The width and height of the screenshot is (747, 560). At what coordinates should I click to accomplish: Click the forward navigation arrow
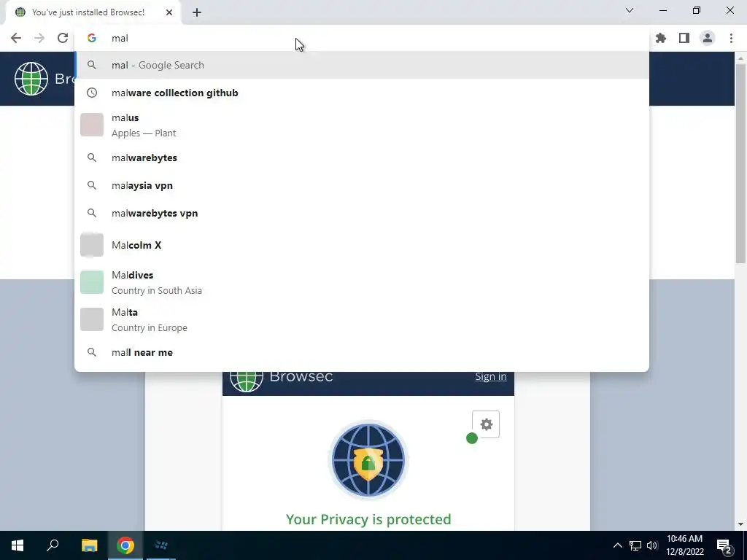39,38
